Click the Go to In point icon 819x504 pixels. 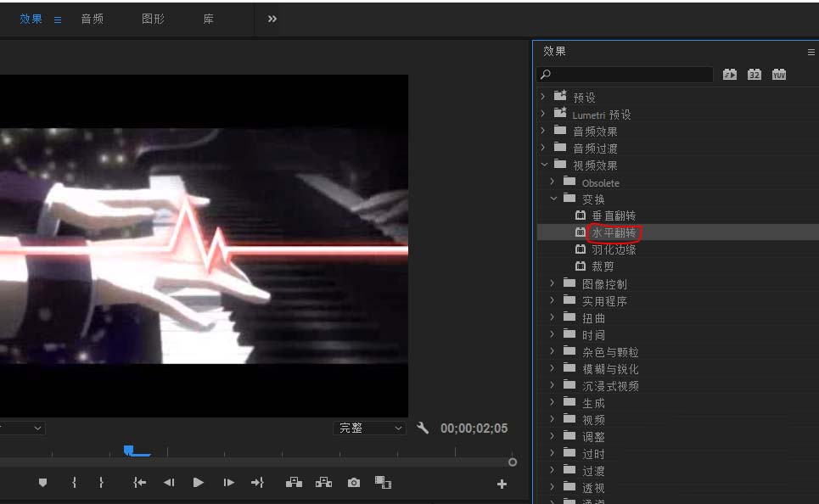coord(140,483)
